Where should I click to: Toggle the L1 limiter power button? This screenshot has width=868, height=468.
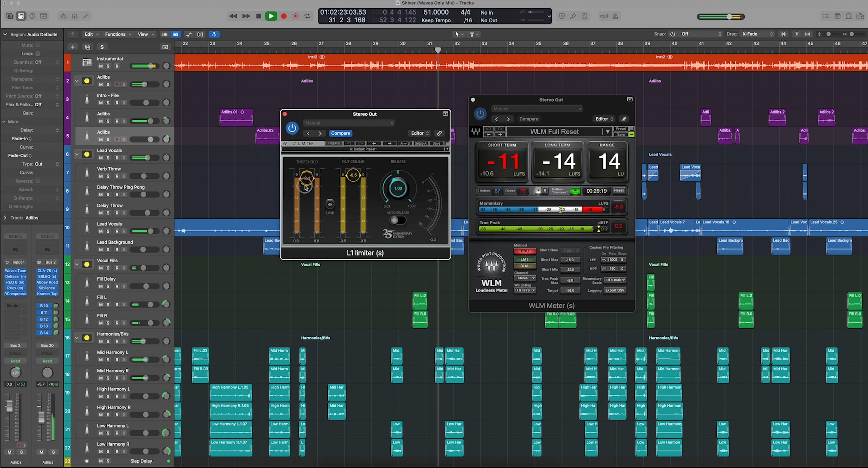[292, 128]
